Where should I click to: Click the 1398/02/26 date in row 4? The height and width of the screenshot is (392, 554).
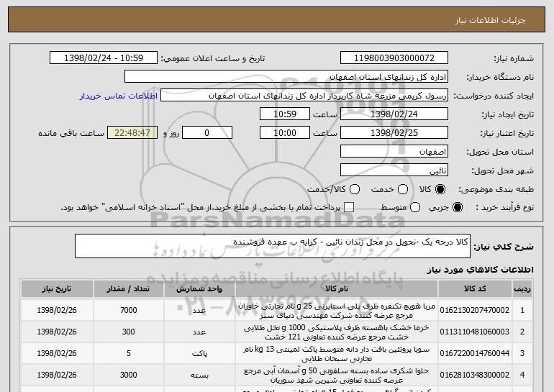point(57,375)
